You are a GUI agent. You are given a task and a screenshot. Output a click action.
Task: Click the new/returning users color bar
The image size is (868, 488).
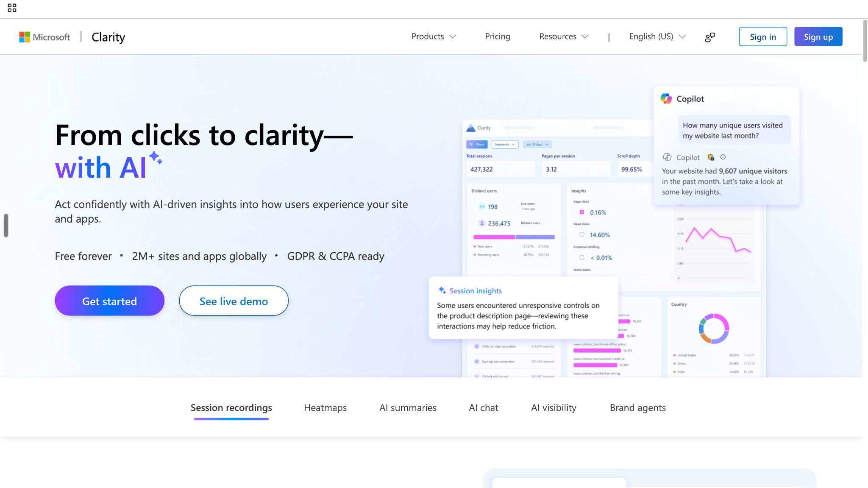coord(514,237)
